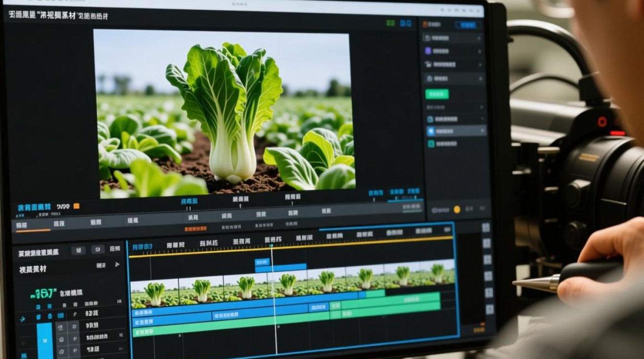Click the blue grid icon above the preview
This screenshot has height=359, width=644.
point(406,23)
